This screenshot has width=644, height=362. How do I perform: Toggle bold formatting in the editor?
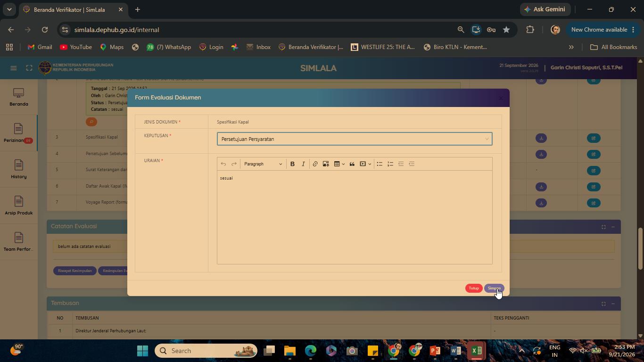[x=292, y=164]
